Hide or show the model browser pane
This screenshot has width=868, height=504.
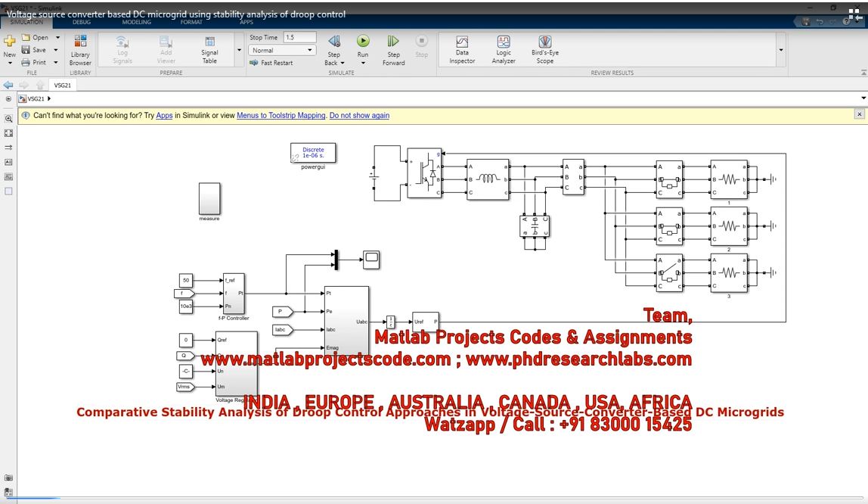click(x=8, y=98)
